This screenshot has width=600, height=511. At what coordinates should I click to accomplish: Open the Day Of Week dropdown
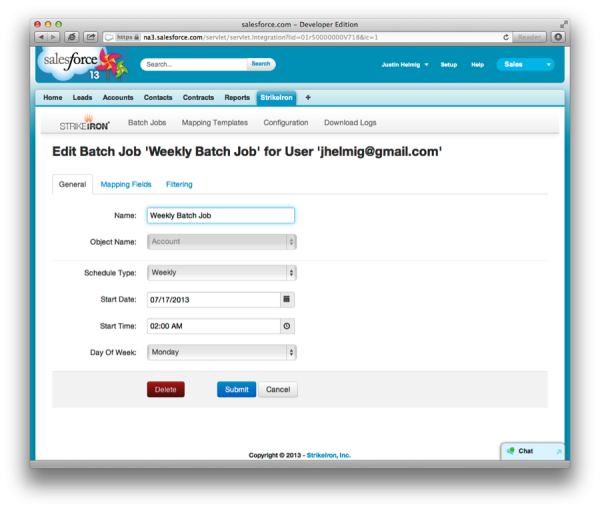[x=222, y=353]
